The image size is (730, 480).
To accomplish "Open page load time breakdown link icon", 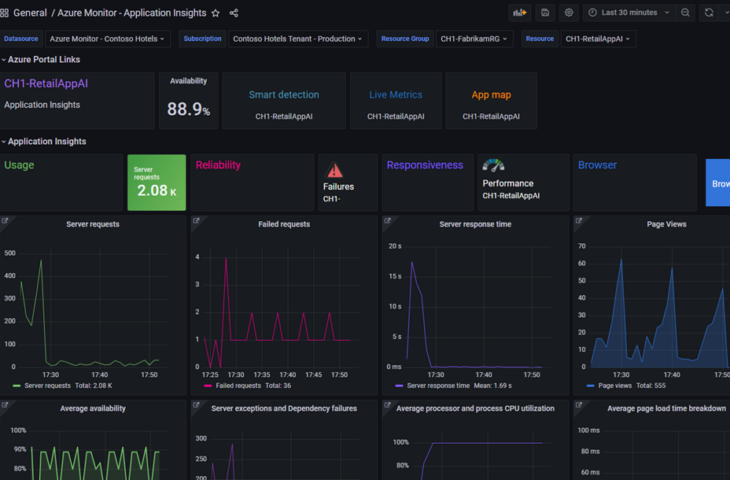I will tap(579, 405).
